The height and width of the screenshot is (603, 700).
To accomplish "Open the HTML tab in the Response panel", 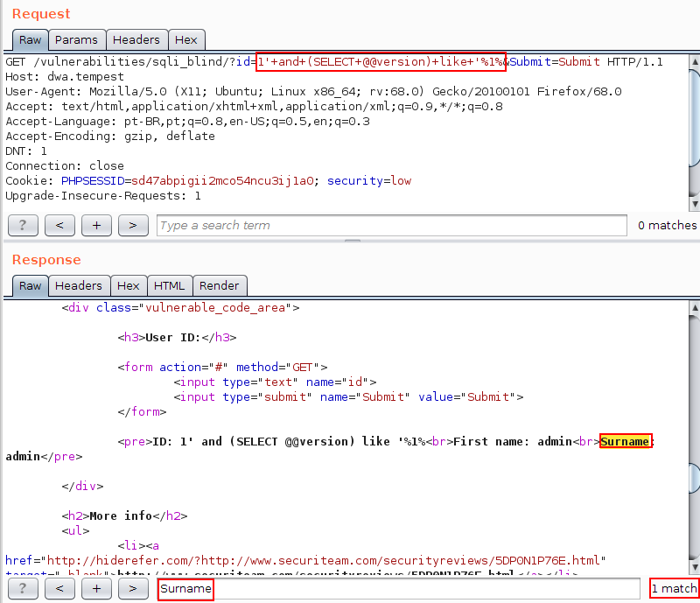I will tap(170, 285).
